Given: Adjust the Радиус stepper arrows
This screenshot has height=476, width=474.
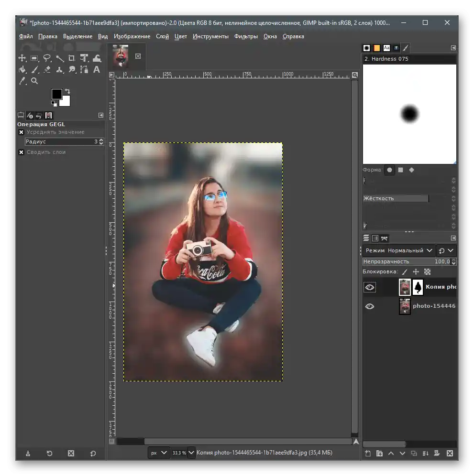Looking at the screenshot, I should tap(101, 141).
